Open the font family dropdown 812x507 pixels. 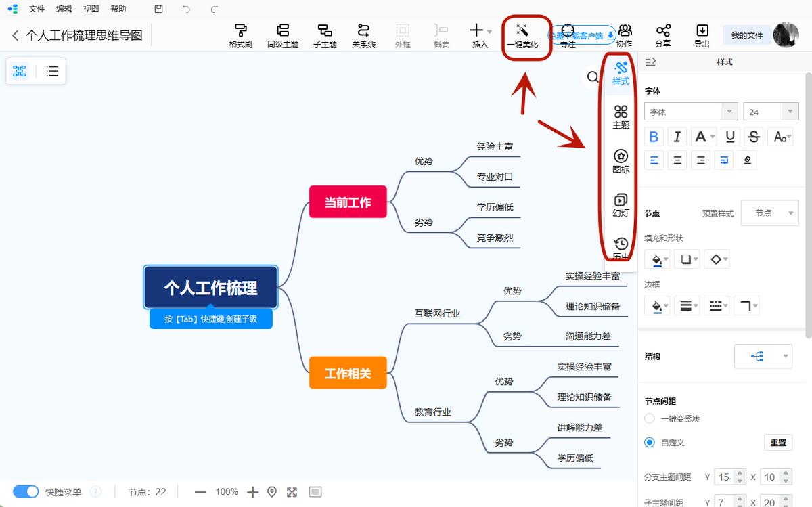click(690, 111)
